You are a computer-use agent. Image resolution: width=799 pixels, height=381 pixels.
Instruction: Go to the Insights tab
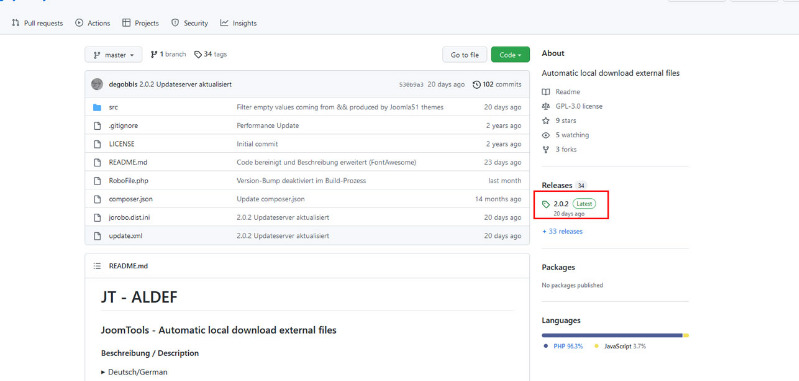click(238, 23)
